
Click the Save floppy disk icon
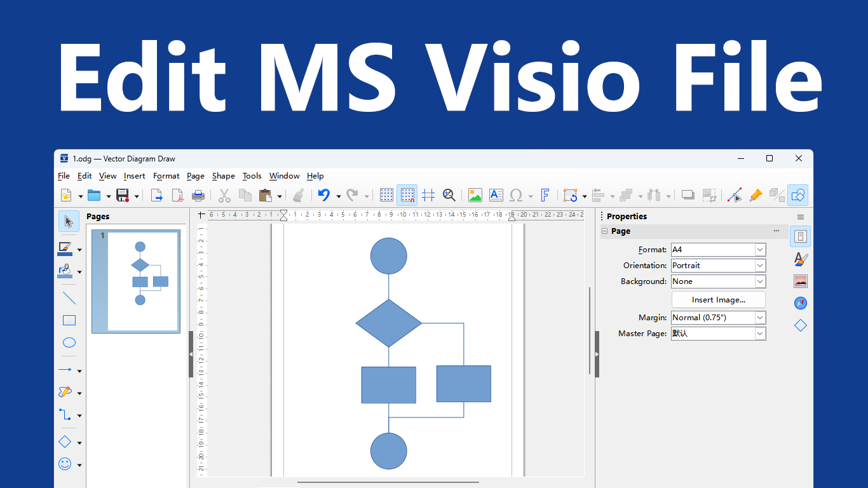tap(123, 196)
